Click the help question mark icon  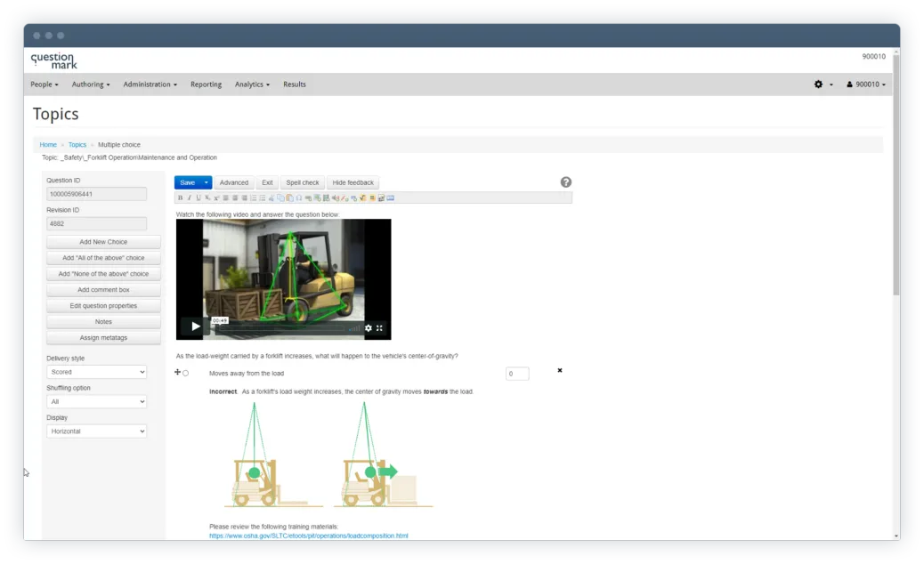pos(566,182)
